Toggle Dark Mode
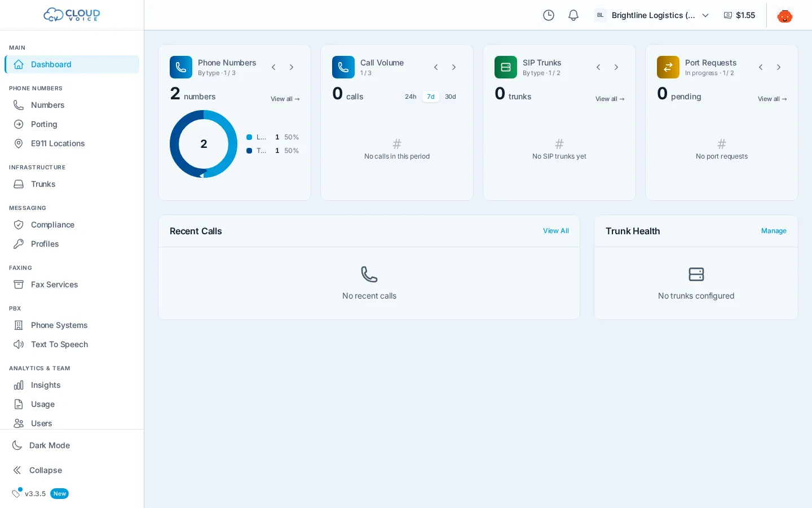This screenshot has width=812, height=508. click(72, 445)
